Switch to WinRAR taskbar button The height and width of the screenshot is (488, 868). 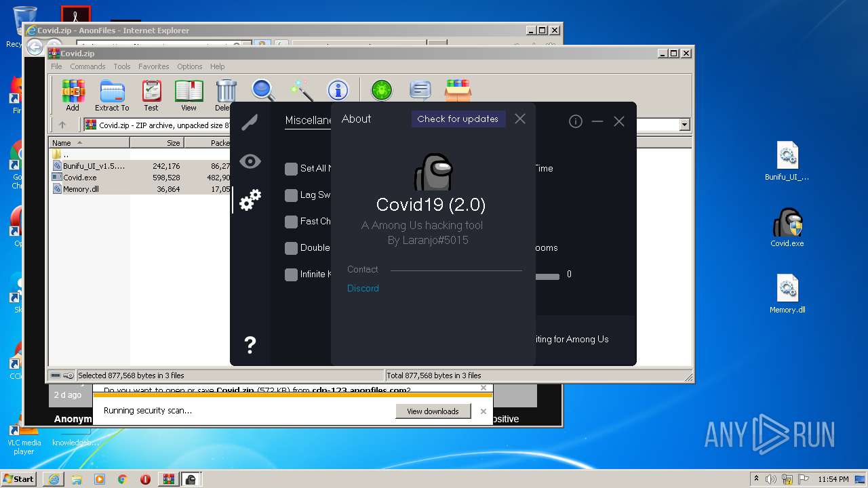point(168,479)
